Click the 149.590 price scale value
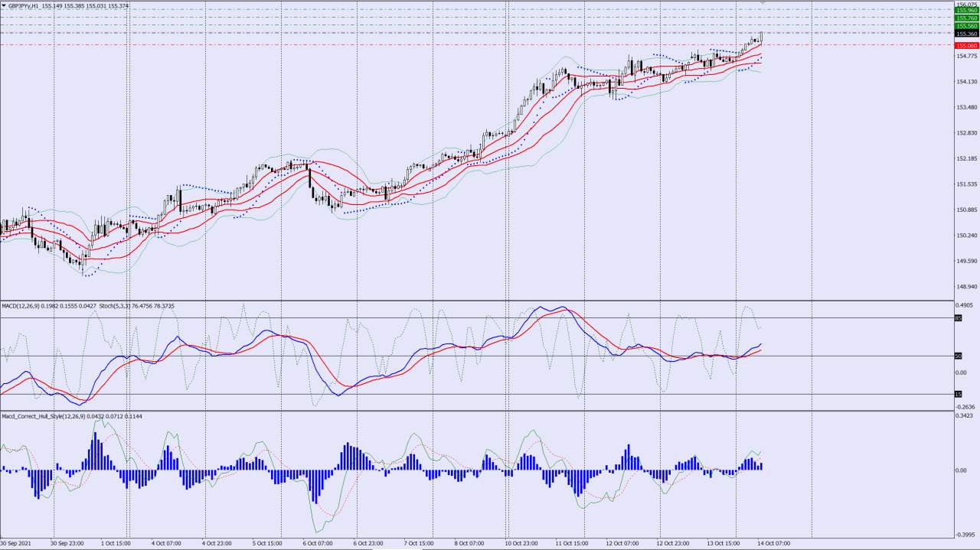 coord(967,261)
